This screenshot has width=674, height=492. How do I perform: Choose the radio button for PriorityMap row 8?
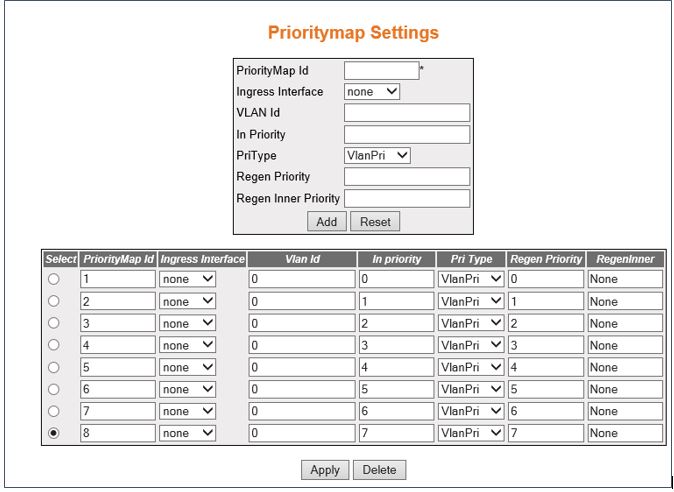[55, 433]
